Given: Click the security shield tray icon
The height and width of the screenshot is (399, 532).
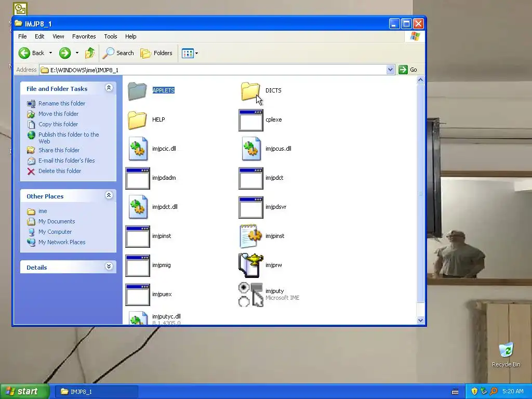Looking at the screenshot, I should (474, 391).
